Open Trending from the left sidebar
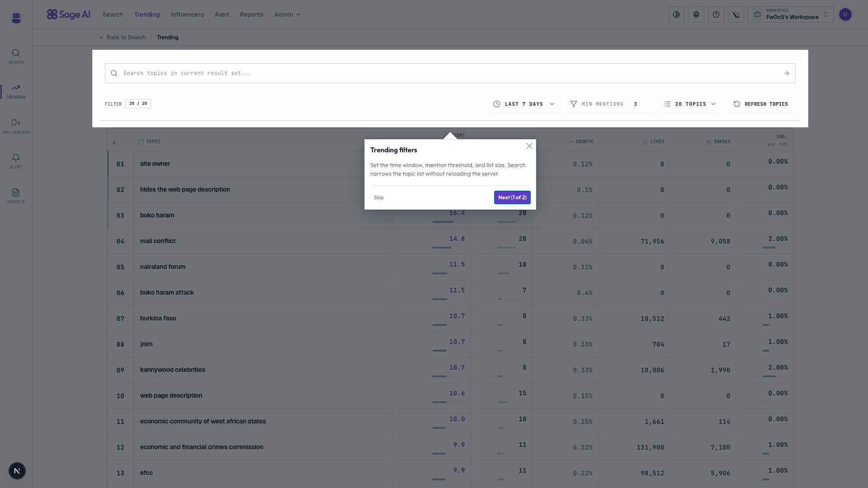This screenshot has width=868, height=488. point(16,91)
